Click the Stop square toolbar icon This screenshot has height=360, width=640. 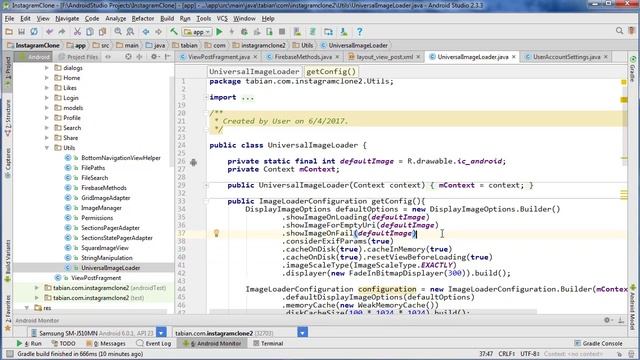point(282,32)
